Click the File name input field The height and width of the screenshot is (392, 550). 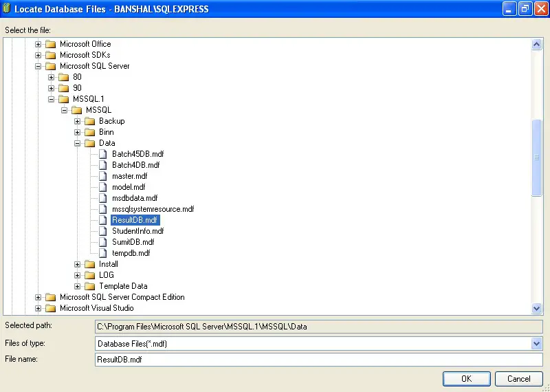[319, 360]
